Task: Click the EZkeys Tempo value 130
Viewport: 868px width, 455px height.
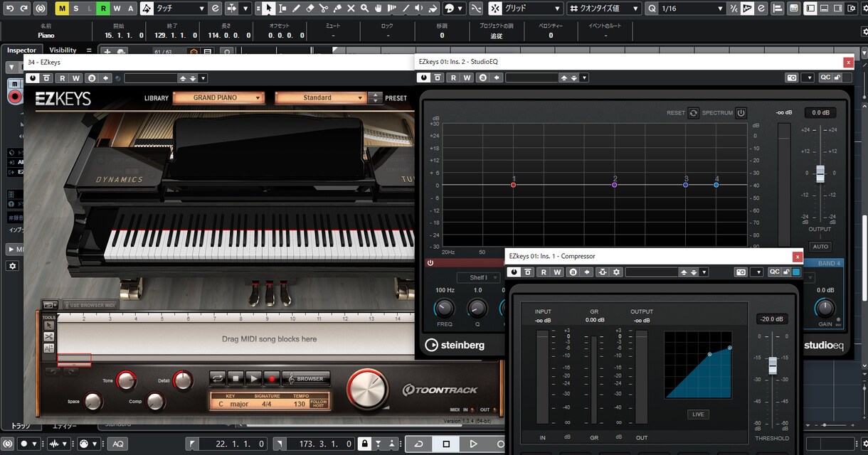Action: click(300, 404)
